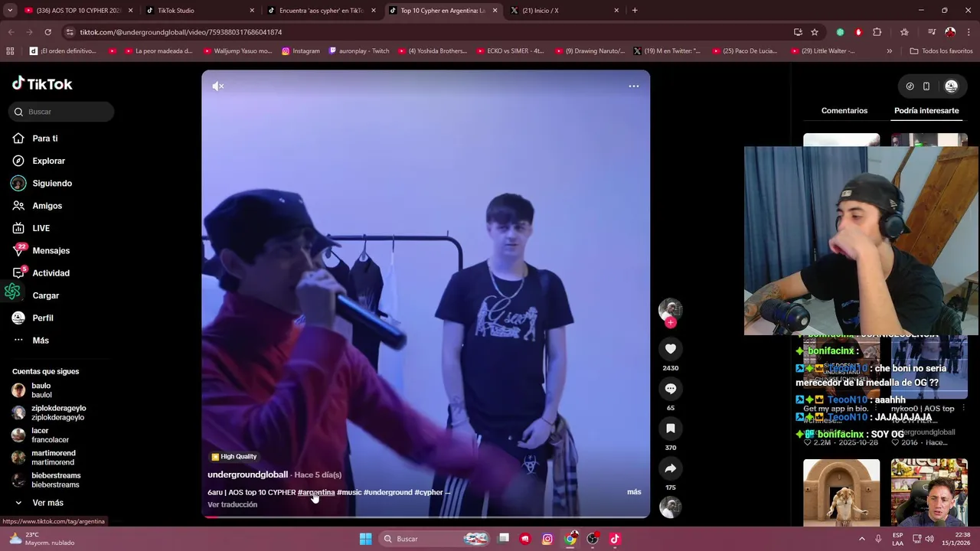Image resolution: width=980 pixels, height=551 pixels.
Task: Open the Instagram taskbar icon
Action: tap(547, 539)
